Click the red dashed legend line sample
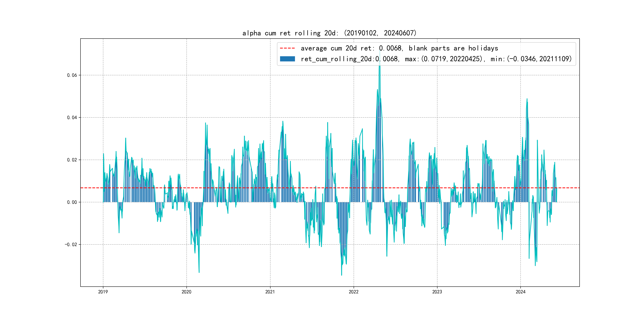Screen dimensions: 644x322 point(287,48)
